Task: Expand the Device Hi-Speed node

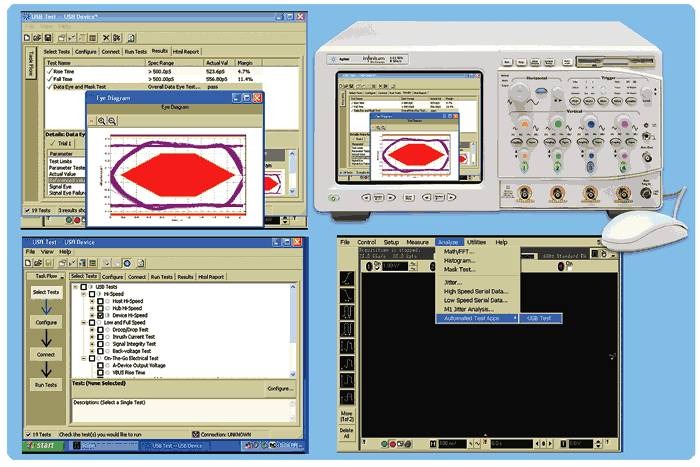Action: [92, 315]
